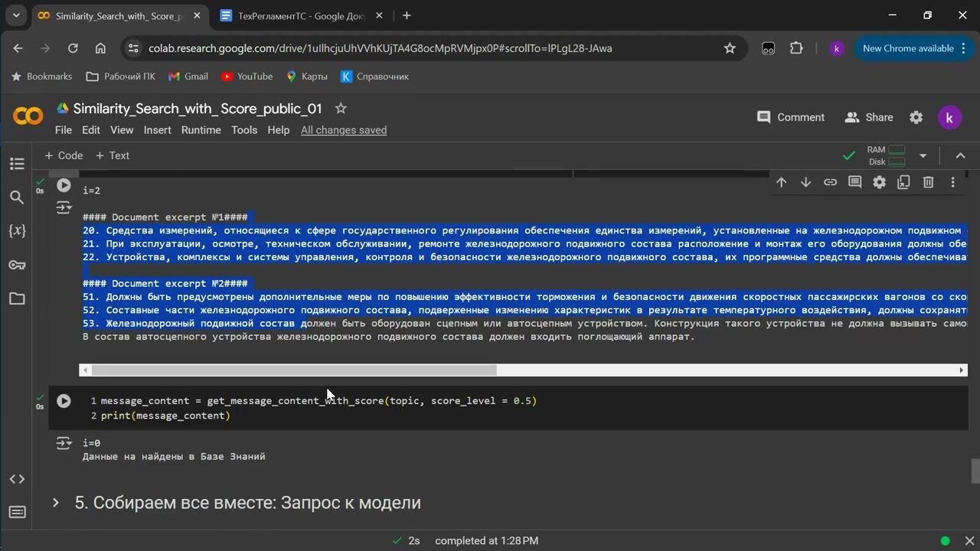Go back to the previous page
This screenshot has height=551, width=980.
[x=18, y=48]
